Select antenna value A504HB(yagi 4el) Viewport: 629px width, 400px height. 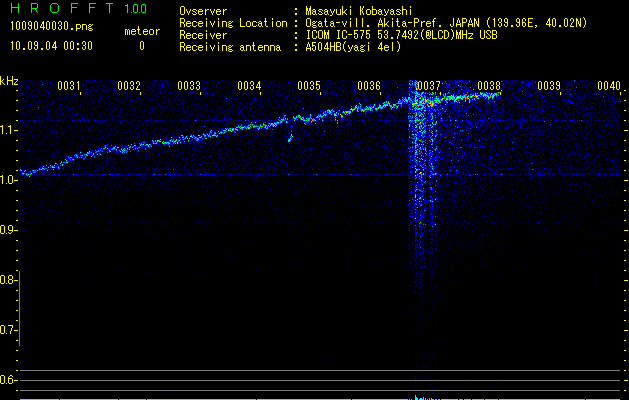pyautogui.click(x=353, y=47)
